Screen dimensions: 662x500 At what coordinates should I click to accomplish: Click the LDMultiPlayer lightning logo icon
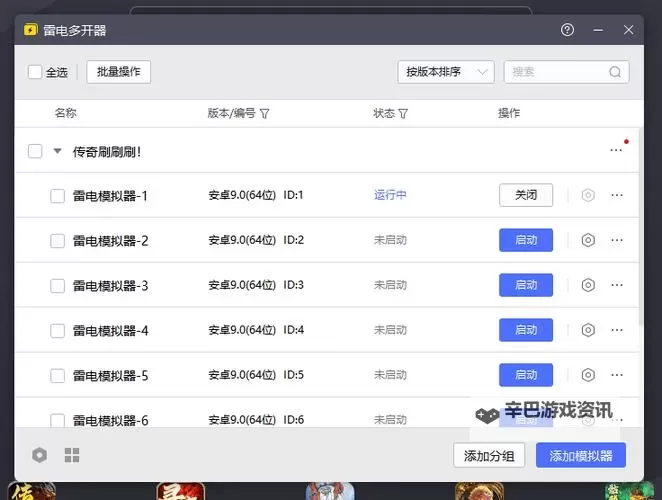coord(31,30)
